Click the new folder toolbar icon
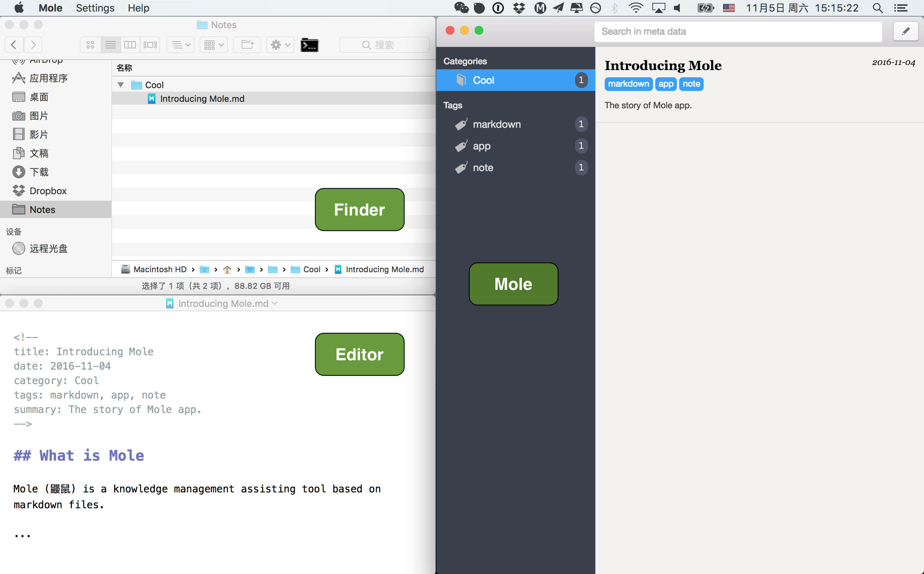The height and width of the screenshot is (574, 924). [x=247, y=45]
